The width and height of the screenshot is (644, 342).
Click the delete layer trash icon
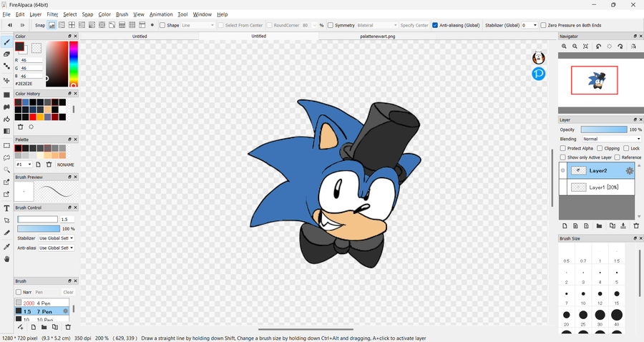click(x=636, y=226)
